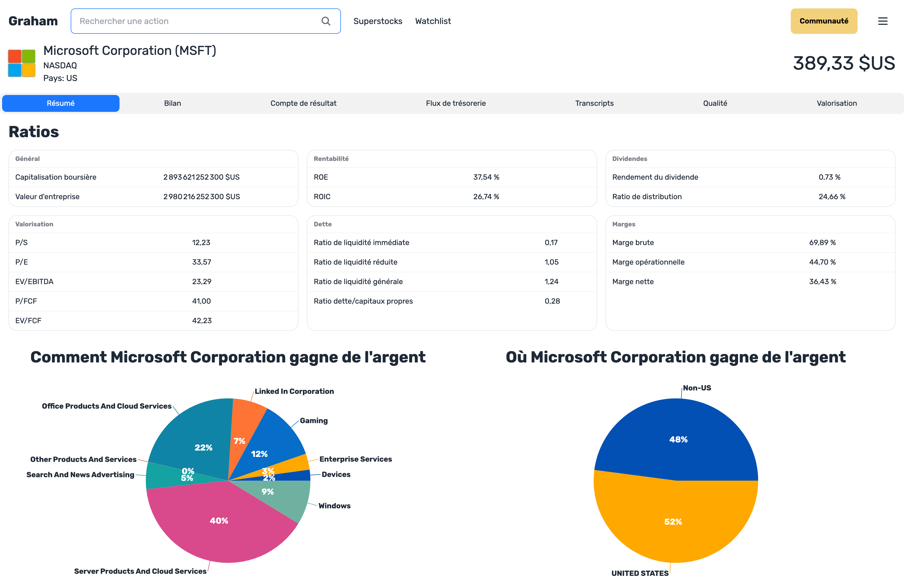Click Rendement du dividende label
Image resolution: width=904 pixels, height=588 pixels.
[x=655, y=177]
